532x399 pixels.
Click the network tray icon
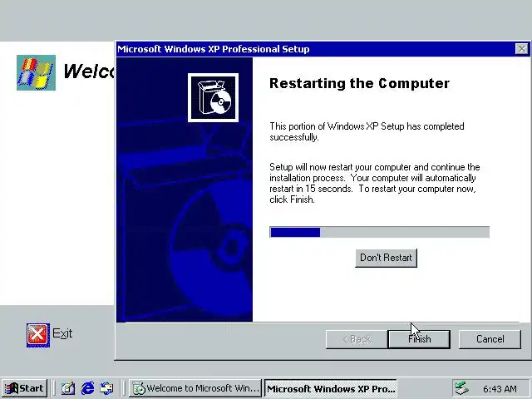pyautogui.click(x=462, y=388)
